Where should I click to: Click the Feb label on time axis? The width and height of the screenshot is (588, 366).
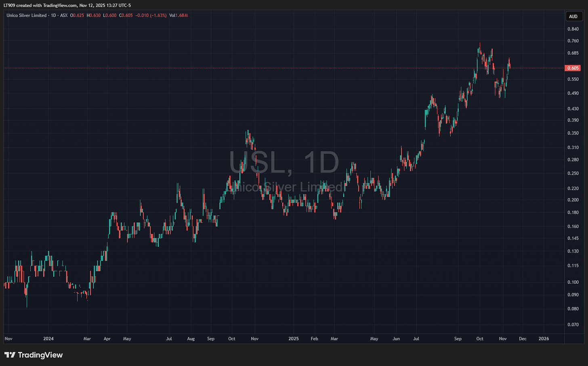tap(314, 339)
